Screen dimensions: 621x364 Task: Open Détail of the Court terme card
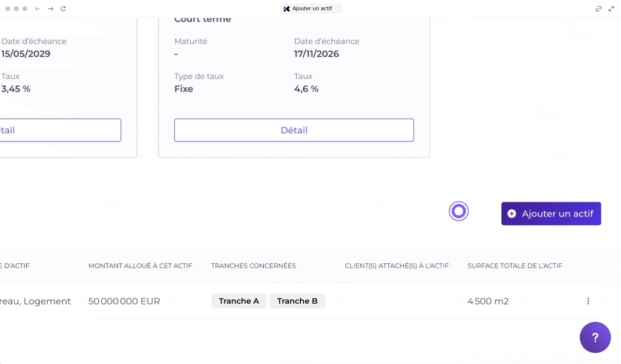[294, 130]
